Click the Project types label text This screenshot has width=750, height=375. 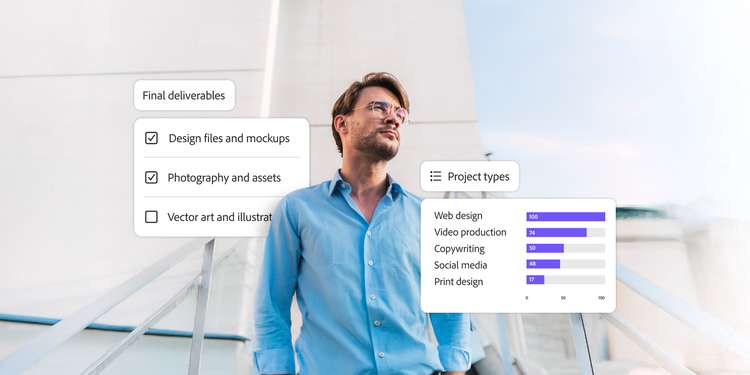tap(478, 176)
